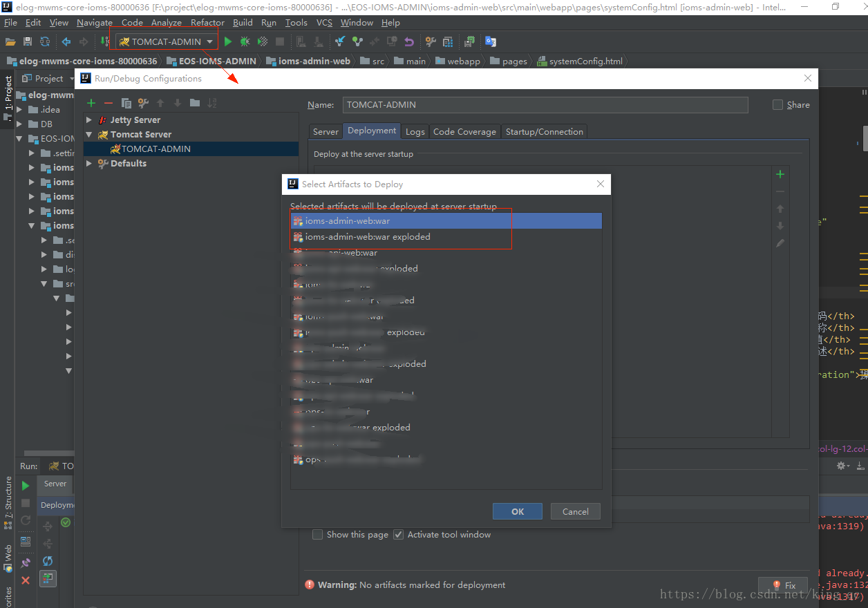Click the Save All disk icon
The height and width of the screenshot is (608, 868).
pos(28,42)
